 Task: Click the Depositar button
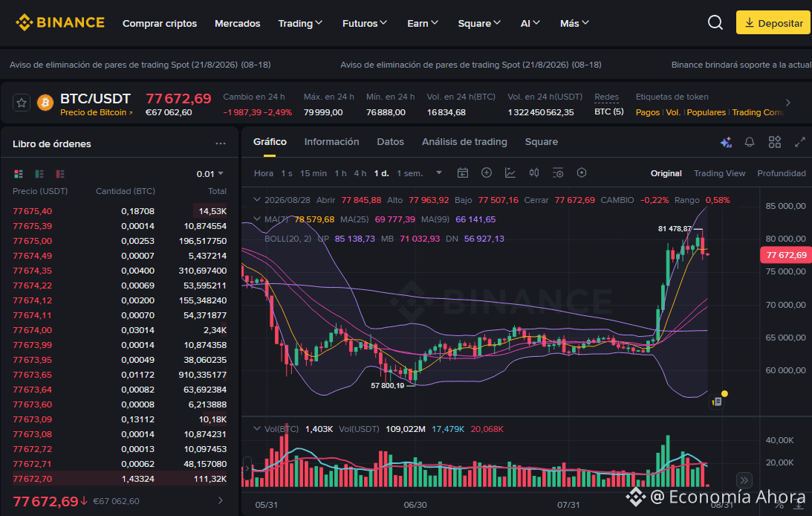(x=773, y=23)
